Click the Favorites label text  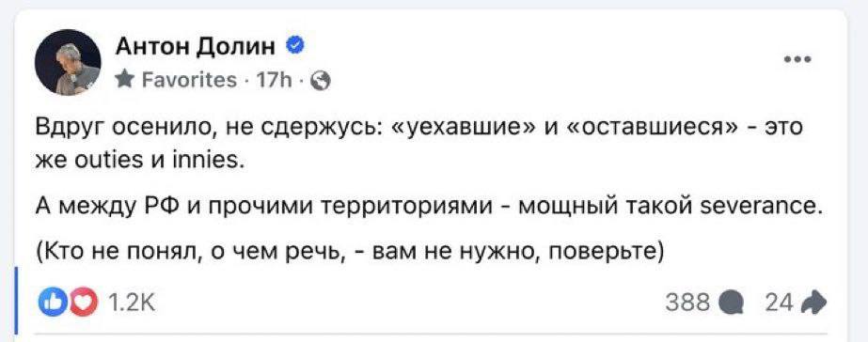coord(189,81)
